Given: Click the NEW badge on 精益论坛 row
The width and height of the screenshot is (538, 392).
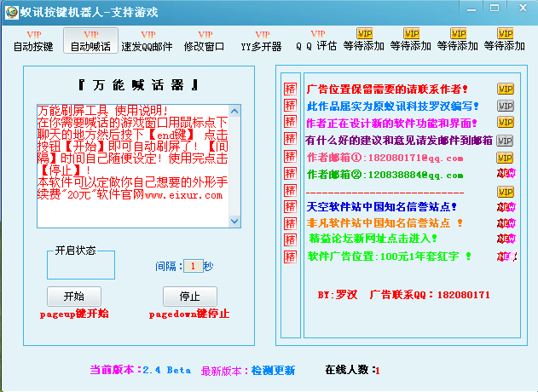Looking at the screenshot, I should 506,239.
